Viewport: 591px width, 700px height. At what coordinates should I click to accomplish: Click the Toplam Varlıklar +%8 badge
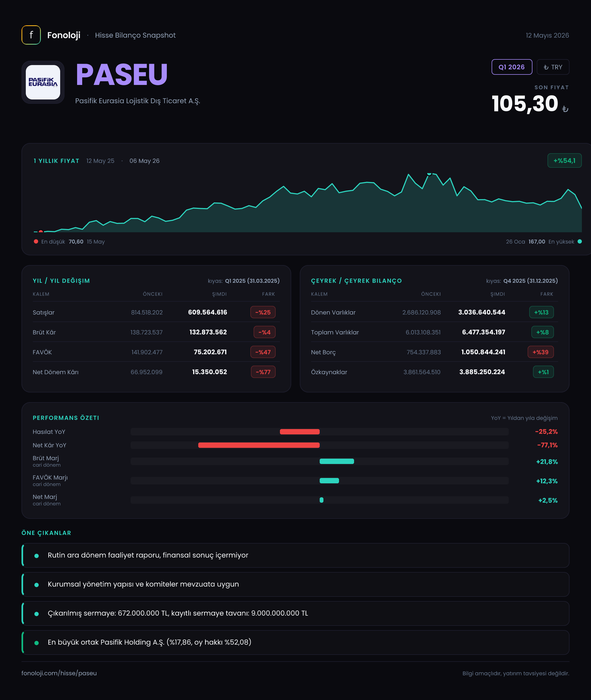[x=542, y=332]
